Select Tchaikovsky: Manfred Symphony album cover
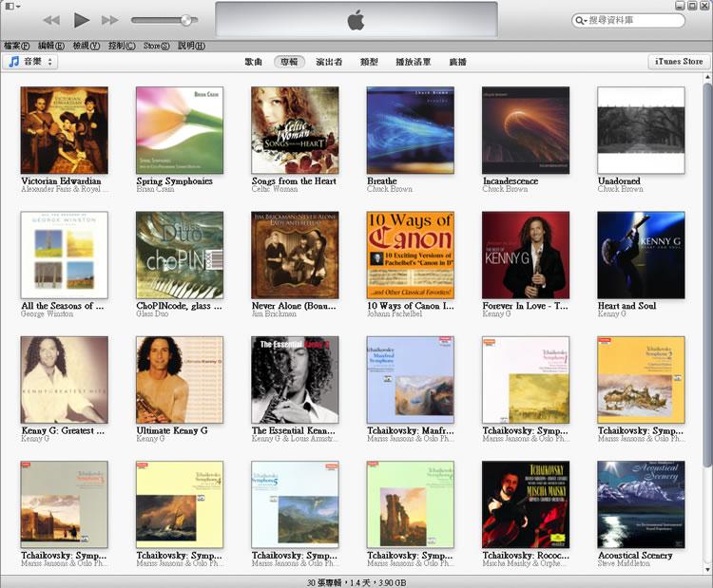Viewport: 713px width, 588px height. (411, 380)
